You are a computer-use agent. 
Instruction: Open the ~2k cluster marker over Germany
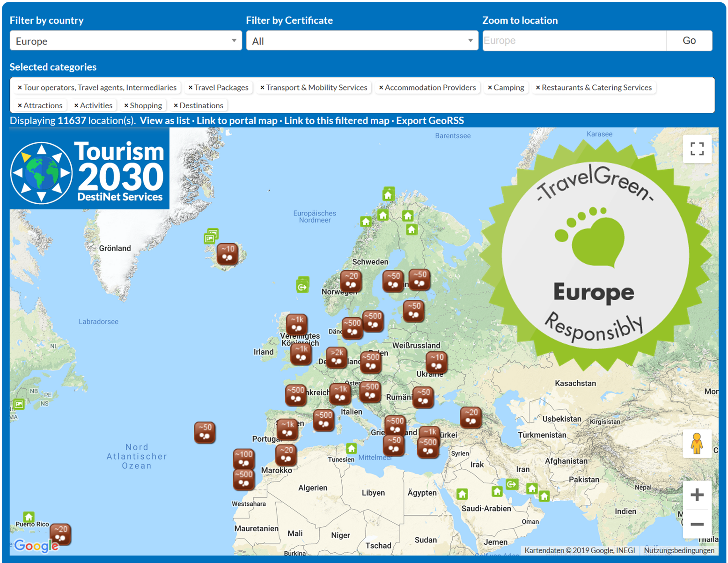(337, 357)
